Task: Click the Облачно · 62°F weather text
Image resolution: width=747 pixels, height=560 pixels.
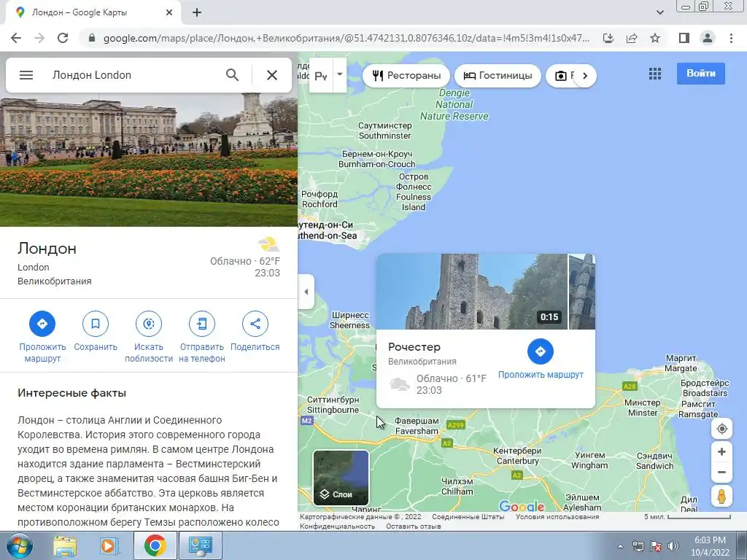Action: tap(245, 261)
